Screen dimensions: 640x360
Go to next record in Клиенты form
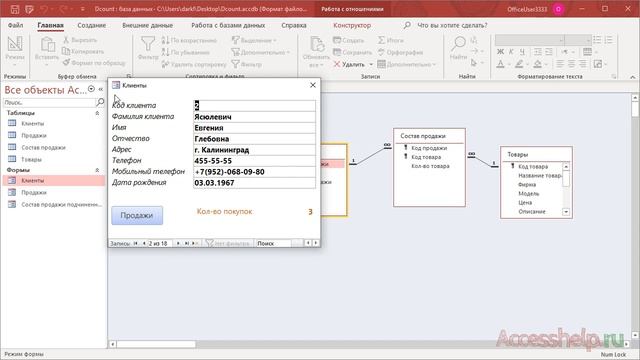[x=178, y=243]
